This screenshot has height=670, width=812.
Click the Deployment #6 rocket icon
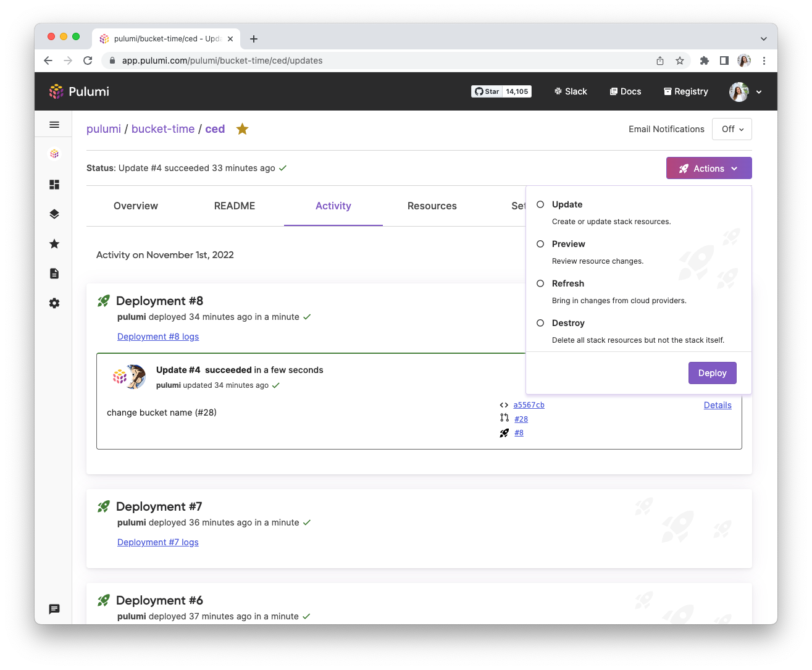[104, 600]
